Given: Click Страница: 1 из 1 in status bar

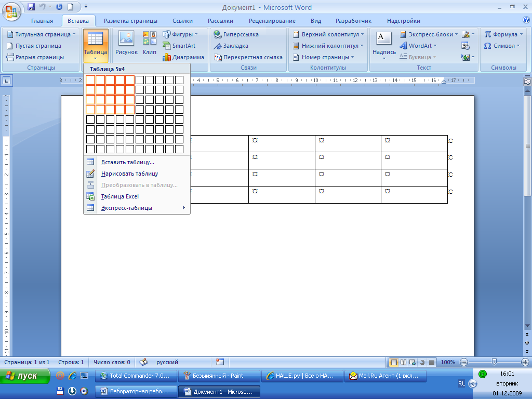Looking at the screenshot, I should click(27, 362).
